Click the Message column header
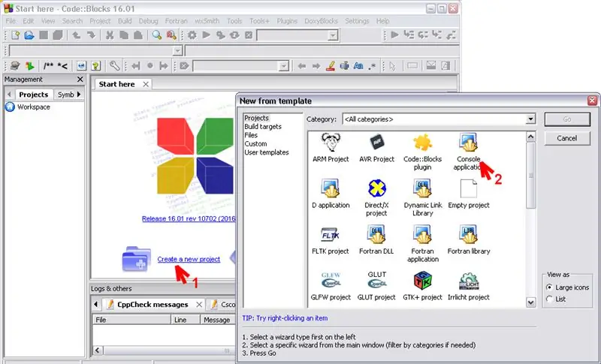This screenshot has height=364, width=601. [x=217, y=320]
